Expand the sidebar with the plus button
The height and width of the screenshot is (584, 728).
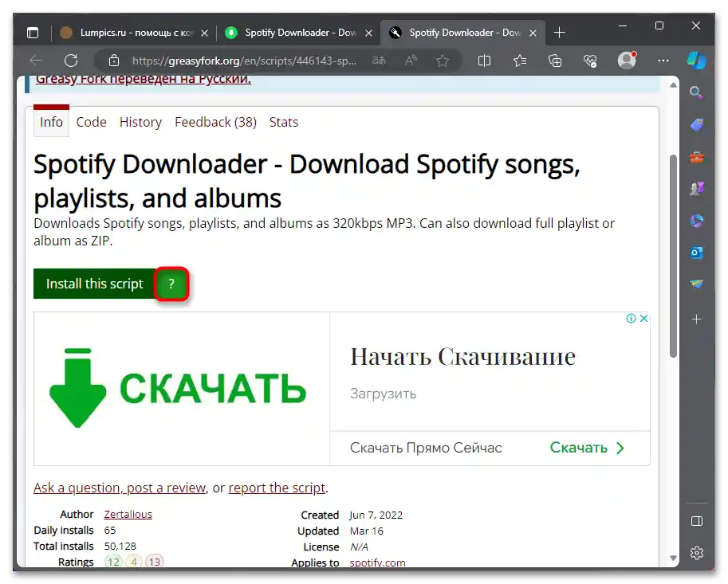coord(696,318)
